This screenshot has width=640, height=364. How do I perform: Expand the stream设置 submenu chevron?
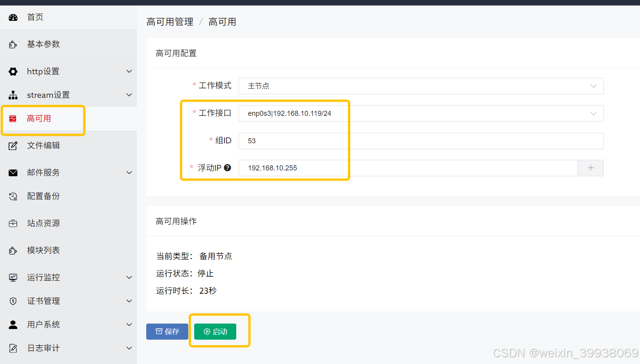click(x=129, y=95)
